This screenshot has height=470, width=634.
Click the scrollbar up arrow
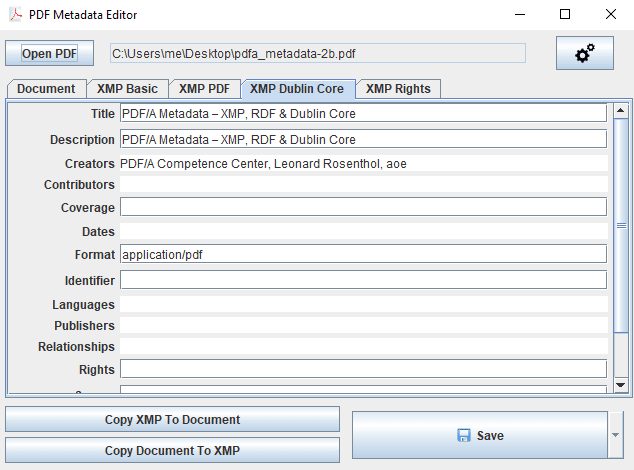(620, 110)
